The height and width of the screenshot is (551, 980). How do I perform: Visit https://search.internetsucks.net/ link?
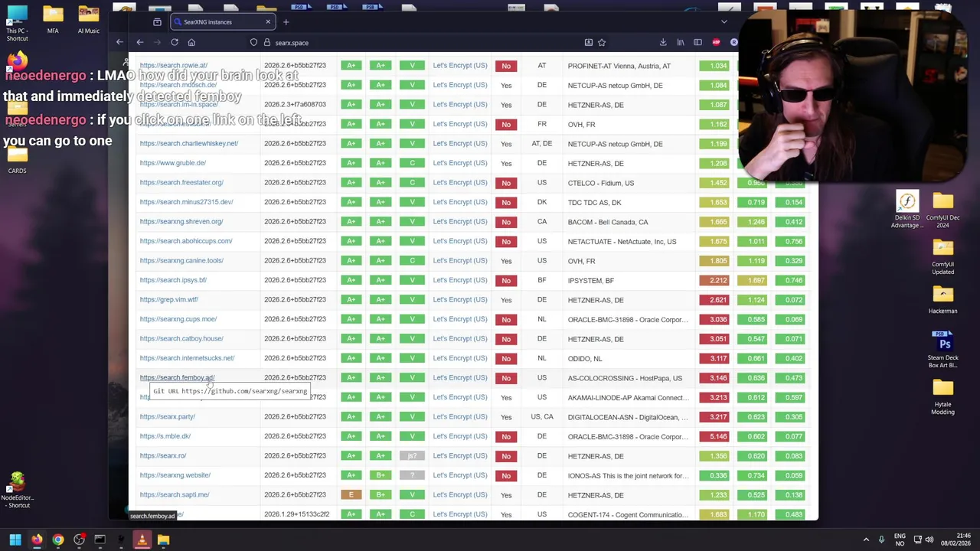tap(187, 358)
